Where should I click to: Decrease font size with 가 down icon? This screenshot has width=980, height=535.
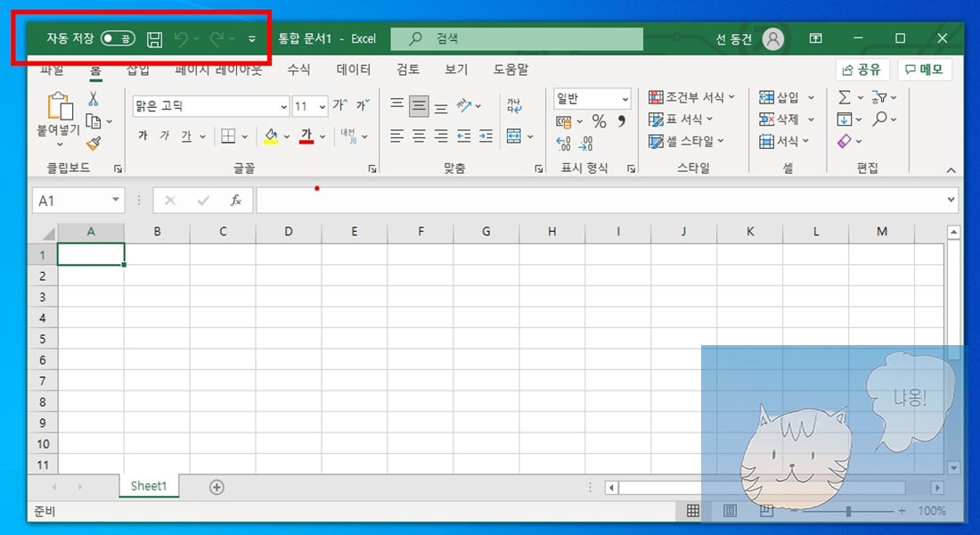(x=363, y=104)
